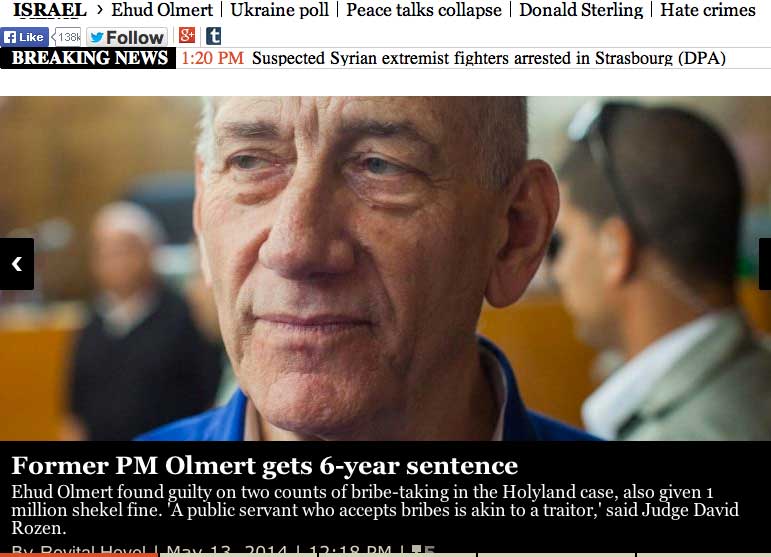Read the Strasbourg Syrian fighters headline
Viewport: 771px width, 557px height.
coord(489,58)
